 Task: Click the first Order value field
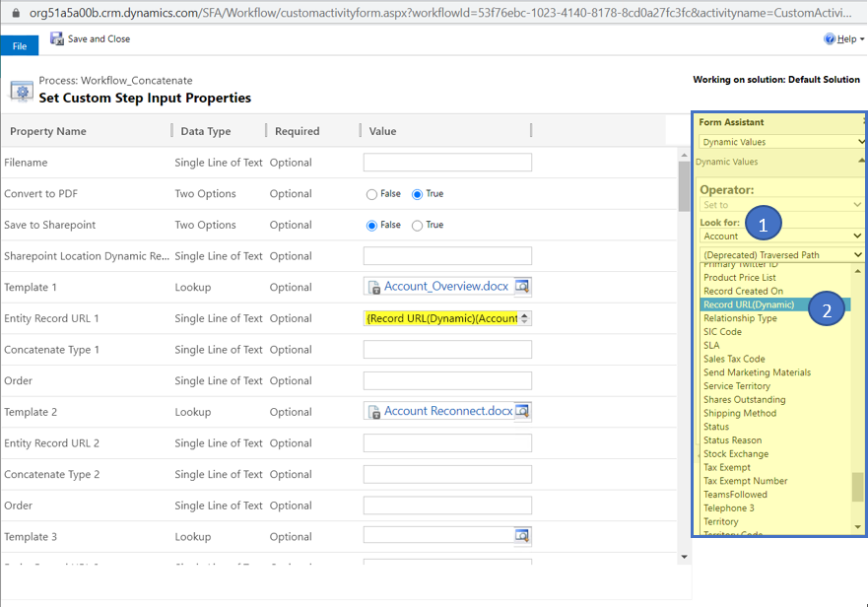pyautogui.click(x=447, y=380)
